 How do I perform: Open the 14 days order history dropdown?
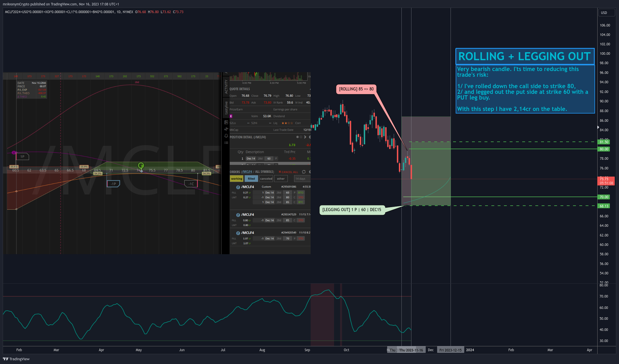[x=302, y=179]
